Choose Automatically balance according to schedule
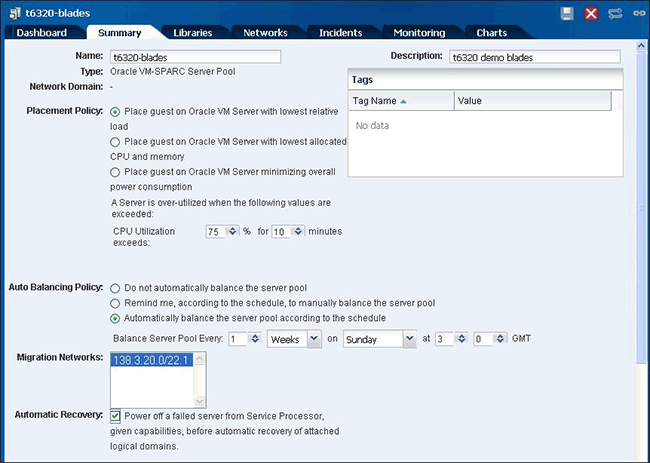 (x=115, y=318)
